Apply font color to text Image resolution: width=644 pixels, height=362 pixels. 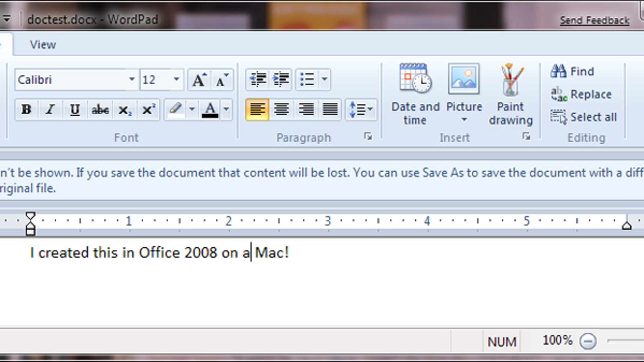(210, 109)
